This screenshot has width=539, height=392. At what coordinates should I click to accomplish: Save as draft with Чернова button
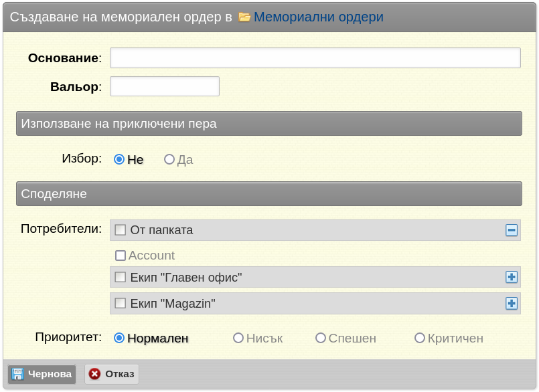(42, 374)
